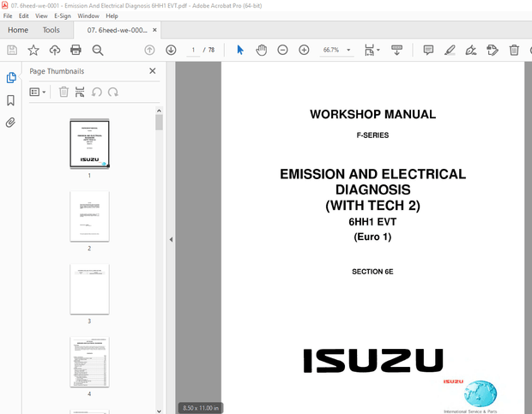Click thumbnails scrollbar down arrow

[159, 411]
